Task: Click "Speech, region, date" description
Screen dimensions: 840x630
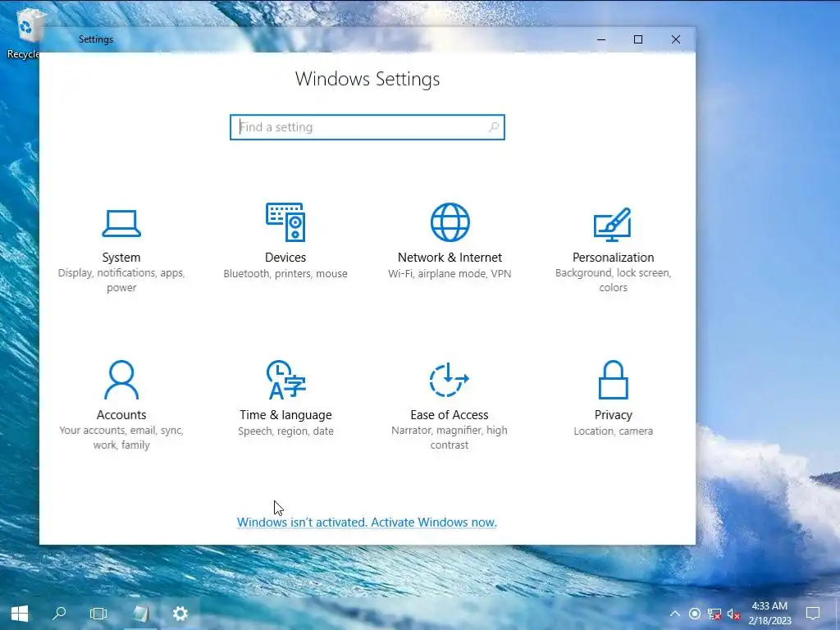Action: (285, 431)
